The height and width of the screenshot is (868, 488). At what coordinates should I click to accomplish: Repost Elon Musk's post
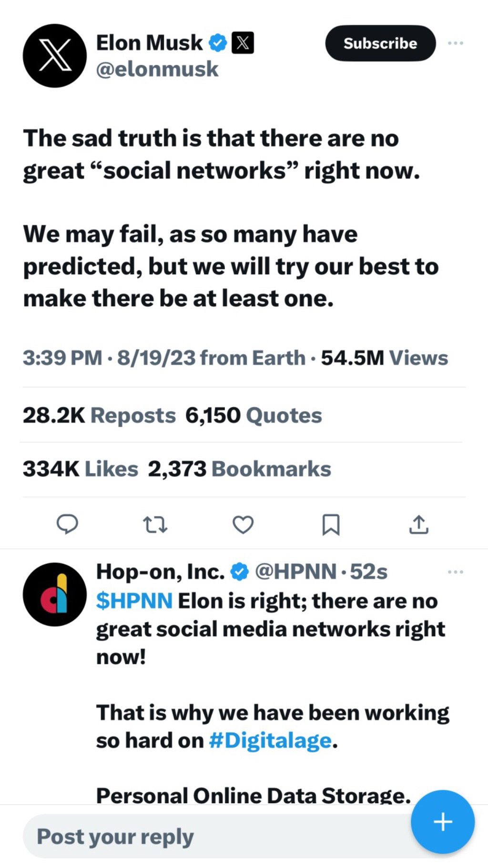[155, 525]
